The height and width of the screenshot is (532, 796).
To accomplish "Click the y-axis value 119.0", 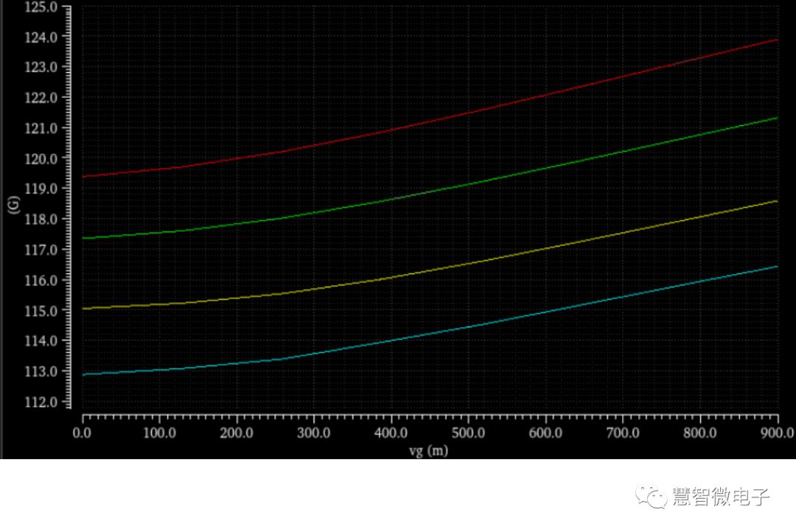I will (41, 189).
